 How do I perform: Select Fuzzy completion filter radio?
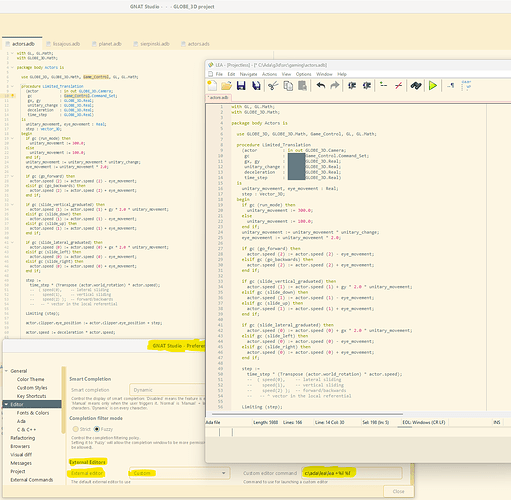[97, 429]
